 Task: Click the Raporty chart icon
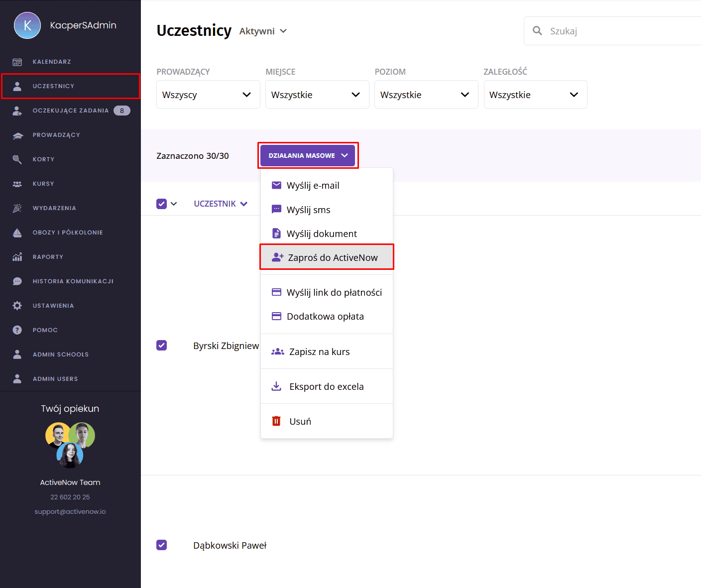tap(17, 257)
